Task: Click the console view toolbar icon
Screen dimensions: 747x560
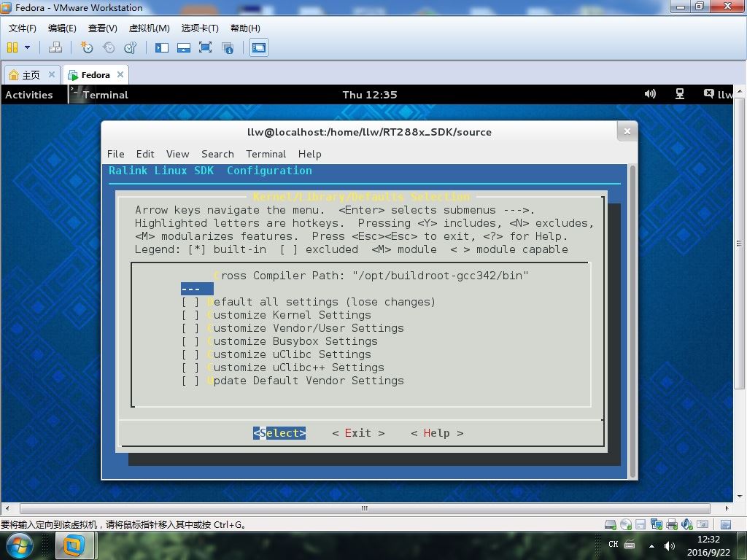Action: tap(259, 47)
